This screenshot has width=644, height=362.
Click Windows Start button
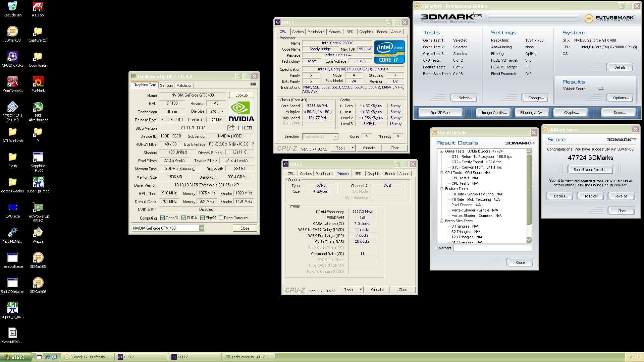point(16,357)
